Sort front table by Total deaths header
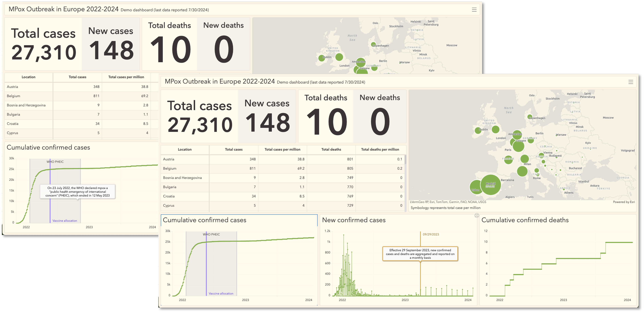This screenshot has height=313, width=644. pos(331,149)
